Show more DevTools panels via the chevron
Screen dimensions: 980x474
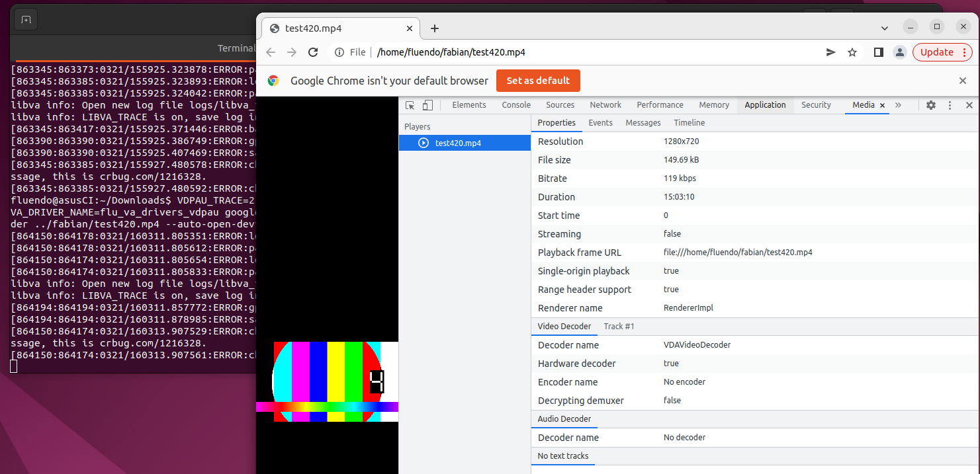pos(898,104)
